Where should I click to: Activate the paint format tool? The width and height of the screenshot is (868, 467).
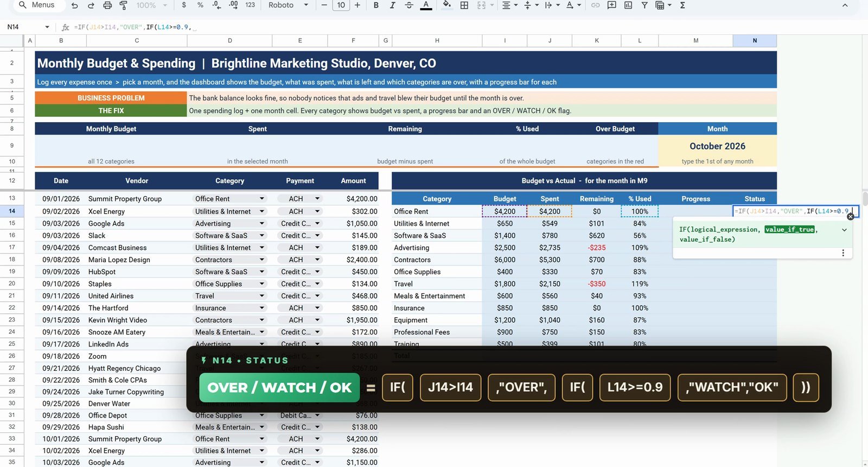(124, 5)
